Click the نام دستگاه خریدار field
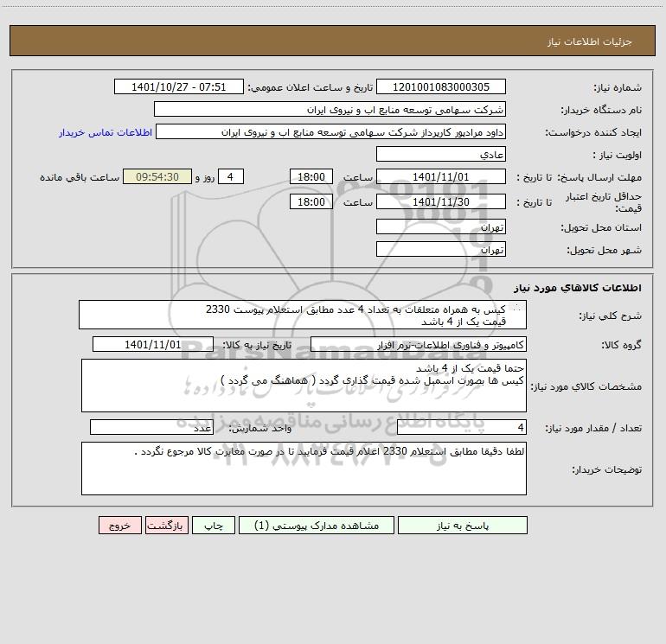666x644 pixels. tap(330, 110)
